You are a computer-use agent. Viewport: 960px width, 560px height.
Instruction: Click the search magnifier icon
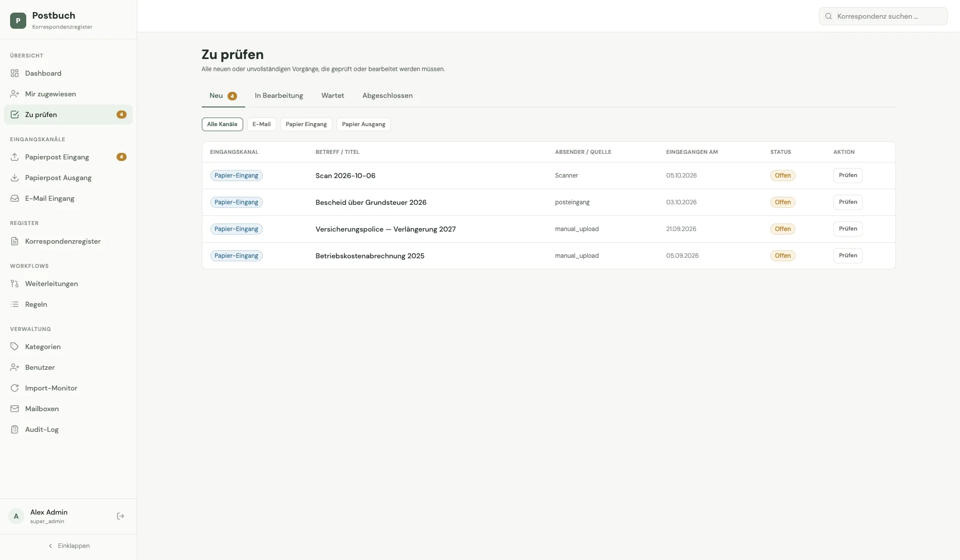828,16
